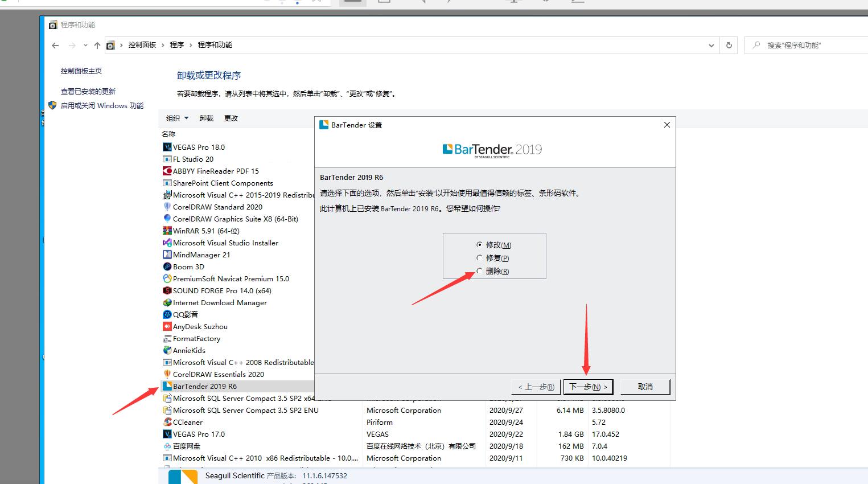Click version value 10.0.40219

[x=610, y=458]
